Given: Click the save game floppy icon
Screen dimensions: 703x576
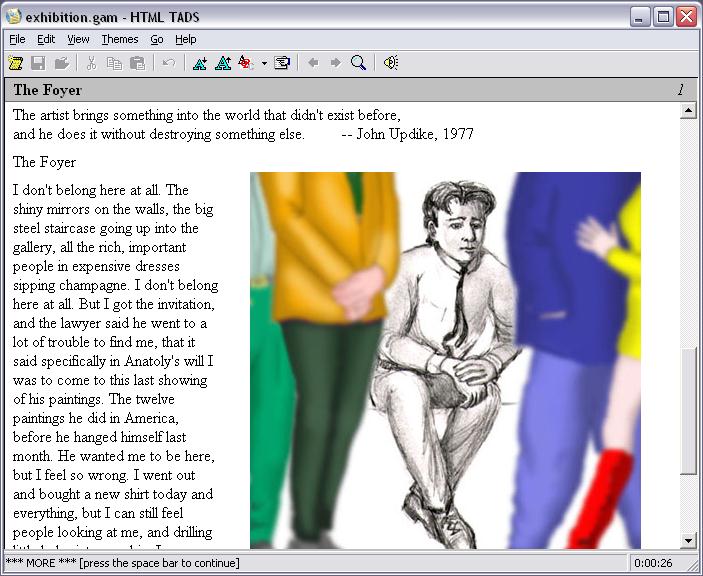Looking at the screenshot, I should [x=39, y=63].
